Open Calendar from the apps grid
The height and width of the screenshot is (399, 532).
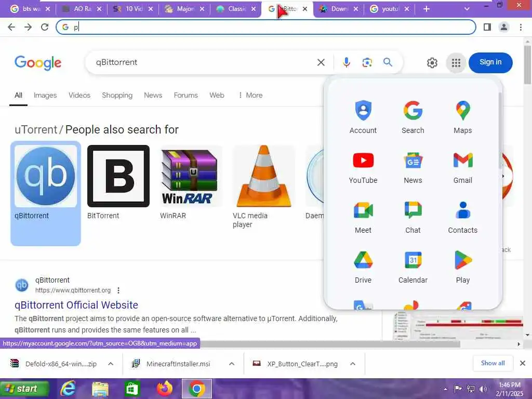[413, 267]
